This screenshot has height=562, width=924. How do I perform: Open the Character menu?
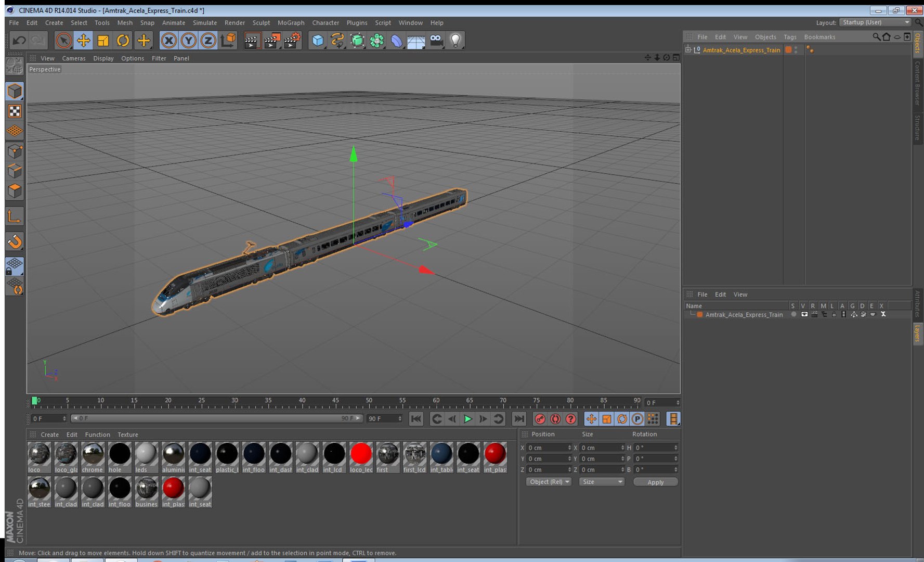(x=326, y=23)
